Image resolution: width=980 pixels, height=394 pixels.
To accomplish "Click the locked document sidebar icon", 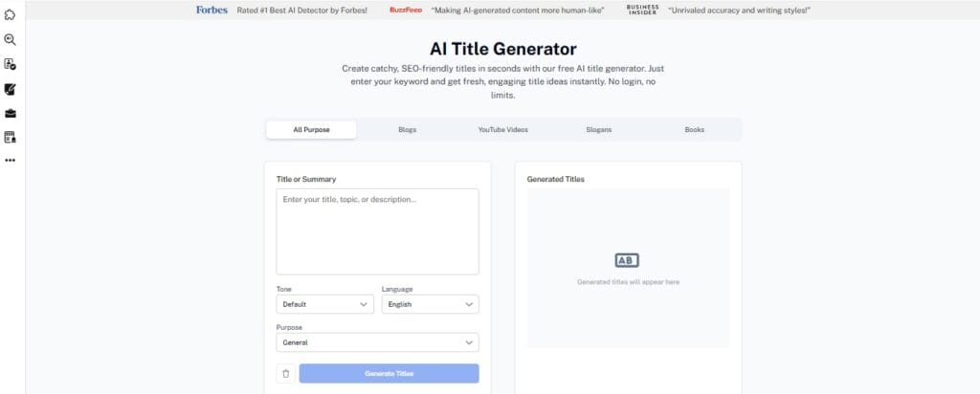I will 11,137.
